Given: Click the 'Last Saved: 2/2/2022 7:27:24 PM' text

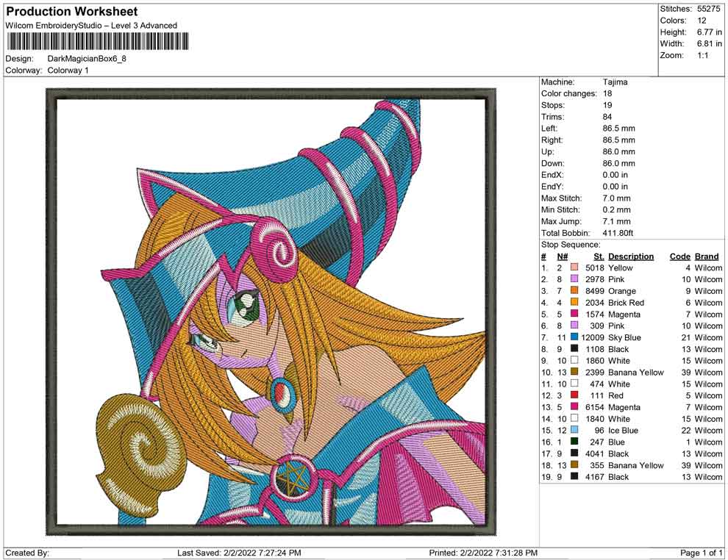Looking at the screenshot, I should click(239, 553).
